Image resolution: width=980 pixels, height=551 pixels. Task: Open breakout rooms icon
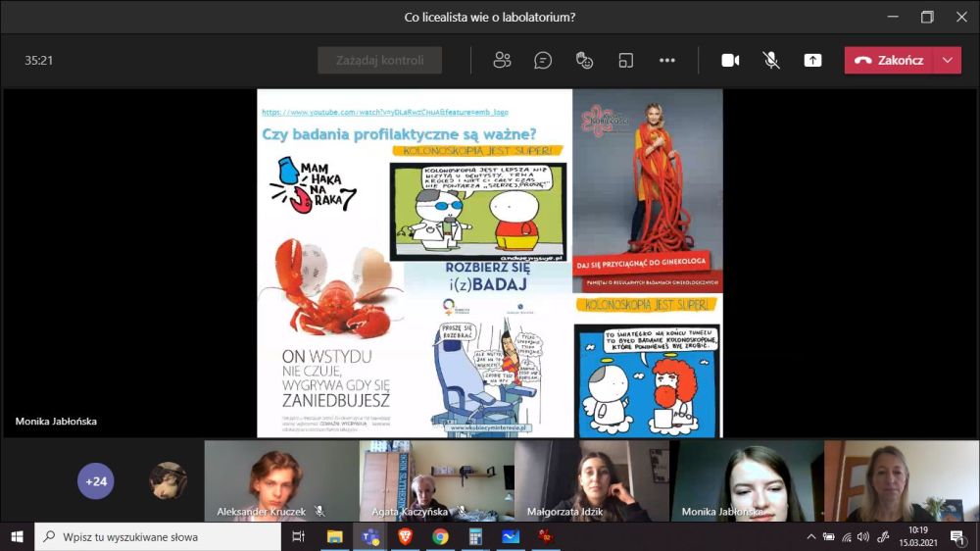(625, 60)
